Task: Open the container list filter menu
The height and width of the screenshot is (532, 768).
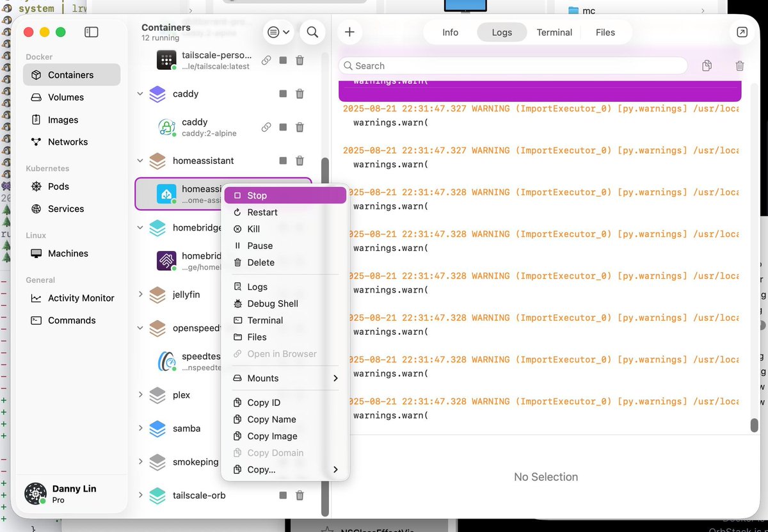Action: coord(278,32)
